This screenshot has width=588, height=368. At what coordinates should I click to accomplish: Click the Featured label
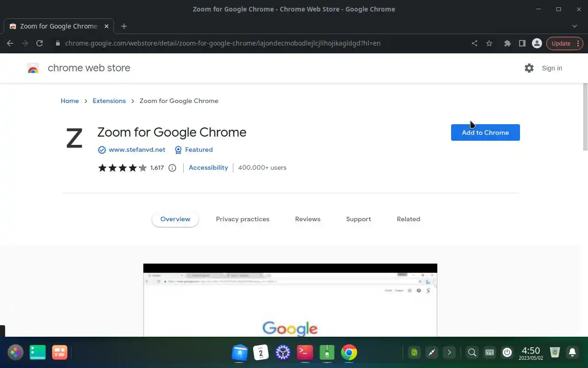click(x=199, y=150)
